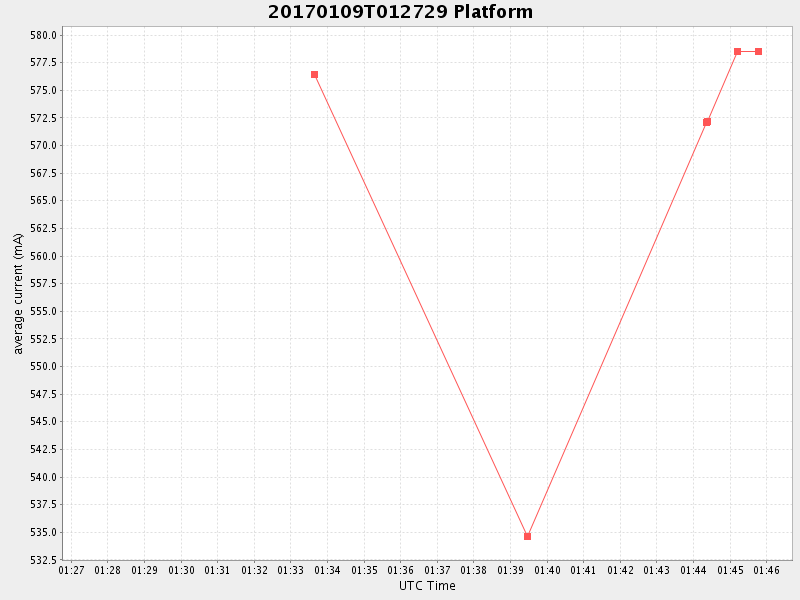
Task: Click the descending red line segment
Action: pos(420,305)
